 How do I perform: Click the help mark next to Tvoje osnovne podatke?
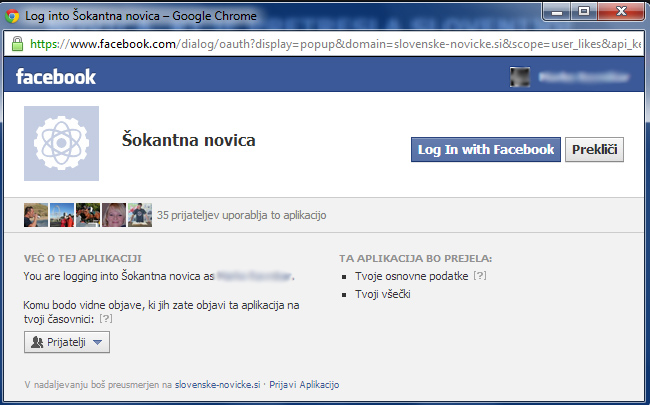click(x=480, y=276)
